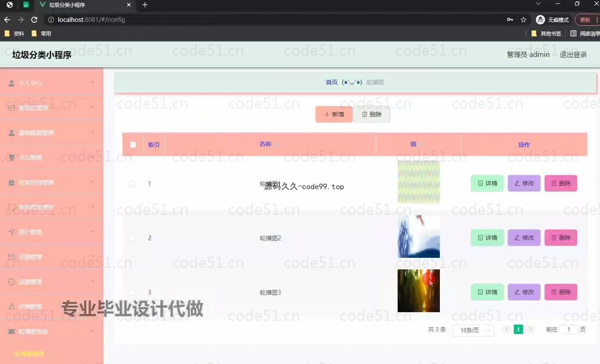Go back using the browser back arrow
The image size is (600, 364).
click(7, 20)
